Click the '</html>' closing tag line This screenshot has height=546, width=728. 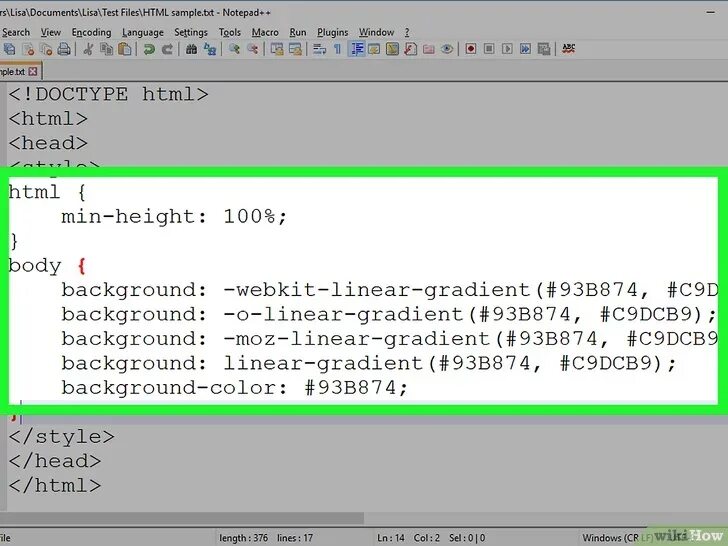pos(55,486)
